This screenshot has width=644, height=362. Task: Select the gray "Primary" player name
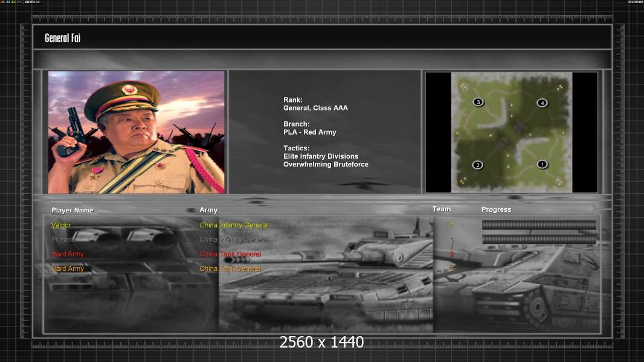point(63,240)
